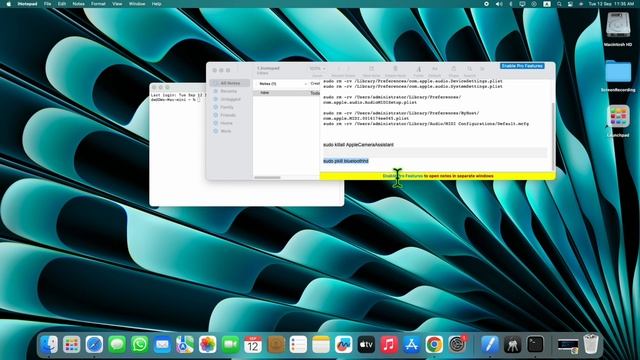Open Maps from the Dock

point(185,344)
